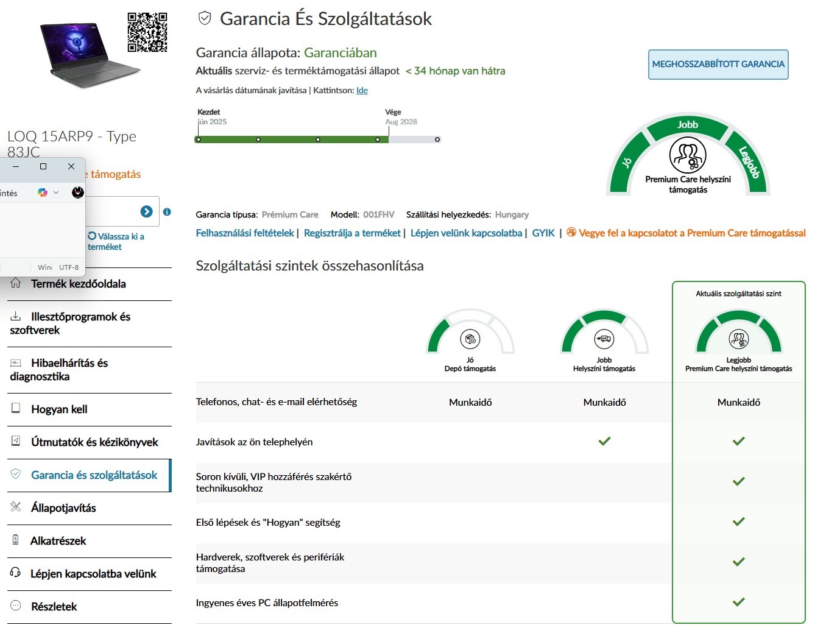Viewport: 840px width, 636px height.
Task: Click the blue info icon beside search box
Action: pos(167,211)
